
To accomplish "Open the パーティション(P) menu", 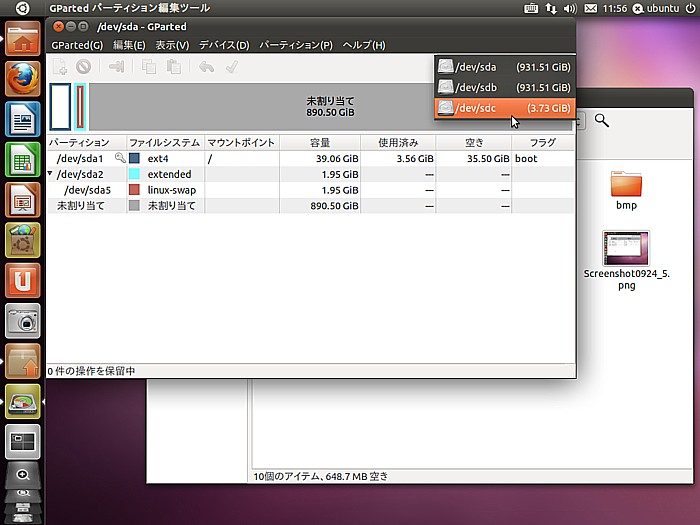I will 296,45.
